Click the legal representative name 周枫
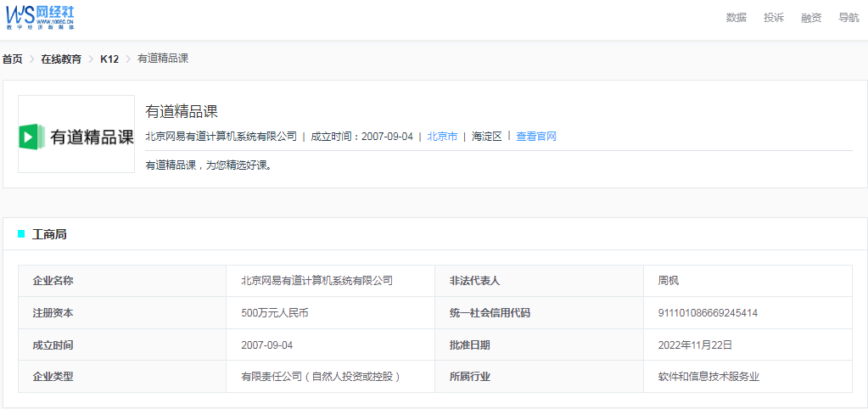Image resolution: width=868 pixels, height=409 pixels. click(668, 281)
